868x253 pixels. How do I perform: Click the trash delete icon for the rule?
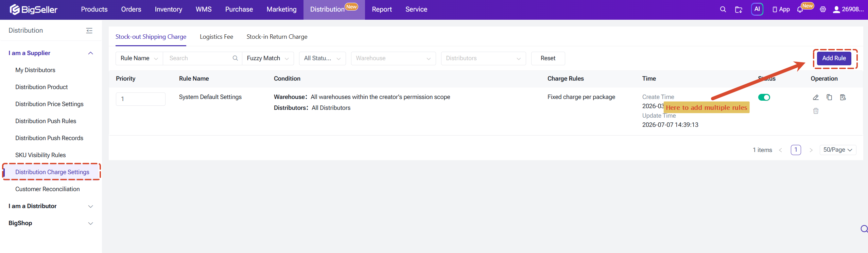(x=816, y=111)
